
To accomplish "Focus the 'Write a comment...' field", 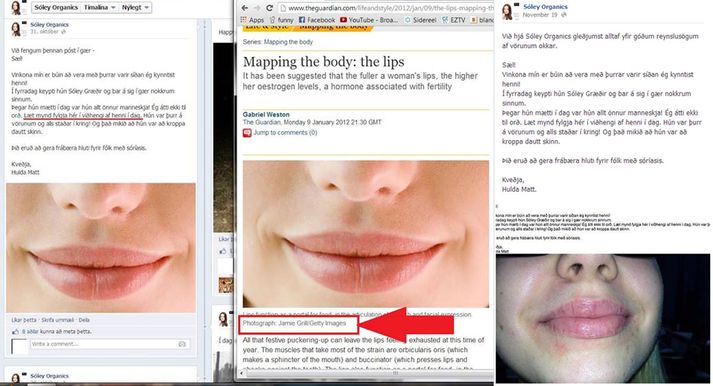I will pos(109,344).
